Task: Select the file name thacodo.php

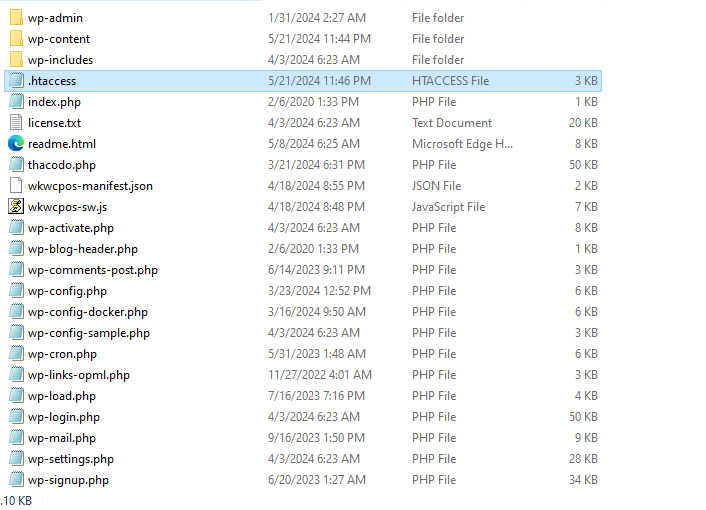Action: (x=62, y=165)
